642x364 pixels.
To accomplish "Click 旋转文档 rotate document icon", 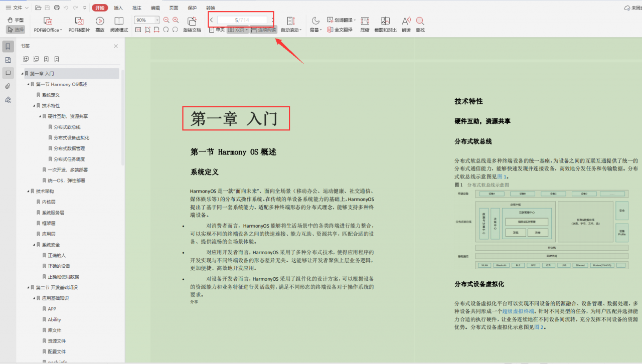I will [x=192, y=25].
